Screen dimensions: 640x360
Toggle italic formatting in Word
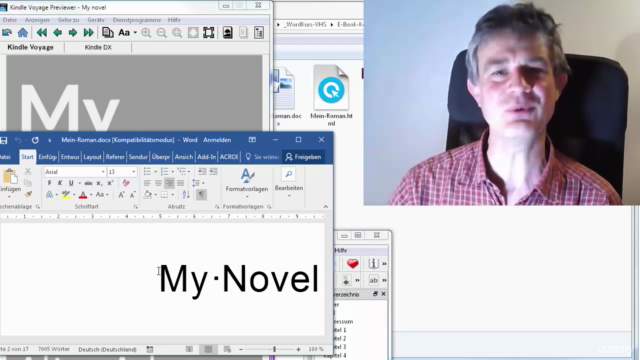pos(60,183)
